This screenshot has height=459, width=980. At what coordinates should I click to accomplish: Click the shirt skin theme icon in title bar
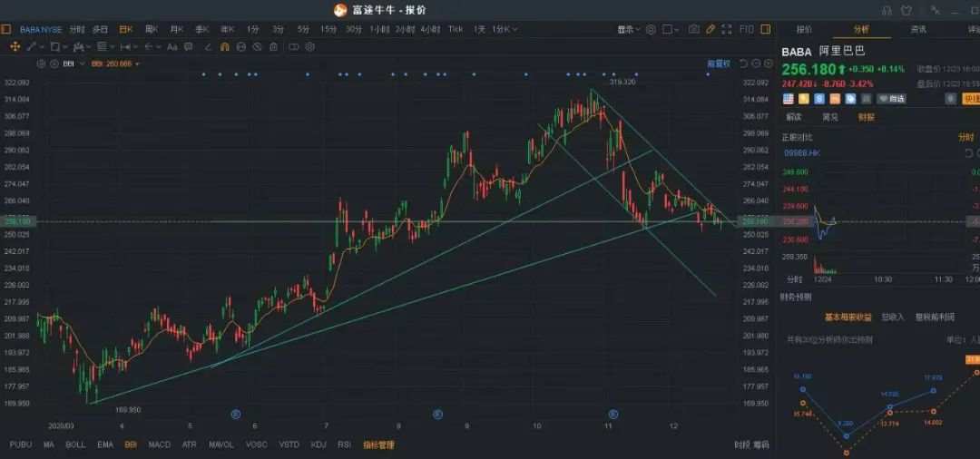click(906, 10)
